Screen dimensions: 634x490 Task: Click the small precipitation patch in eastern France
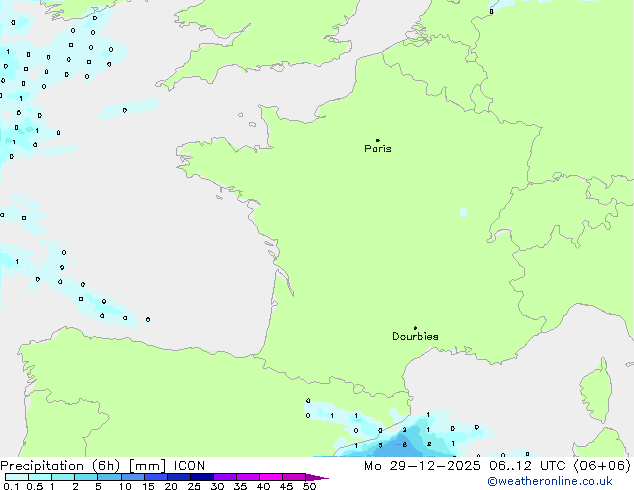(463, 212)
